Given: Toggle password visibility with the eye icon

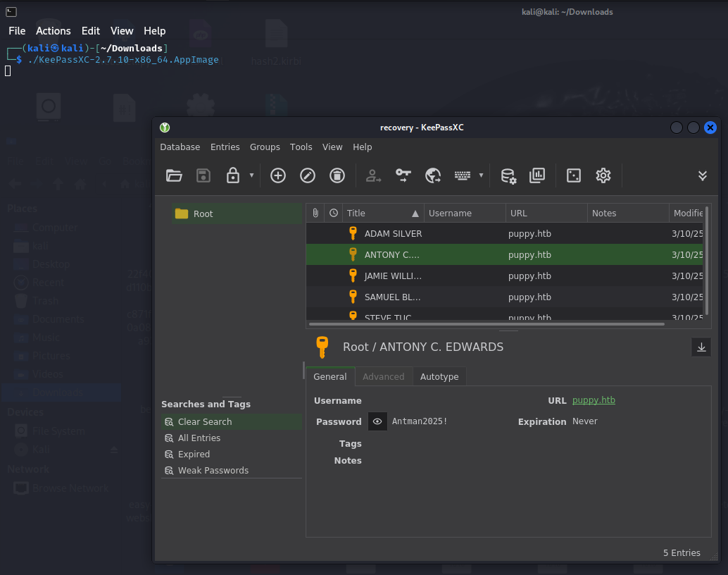Looking at the screenshot, I should click(377, 421).
